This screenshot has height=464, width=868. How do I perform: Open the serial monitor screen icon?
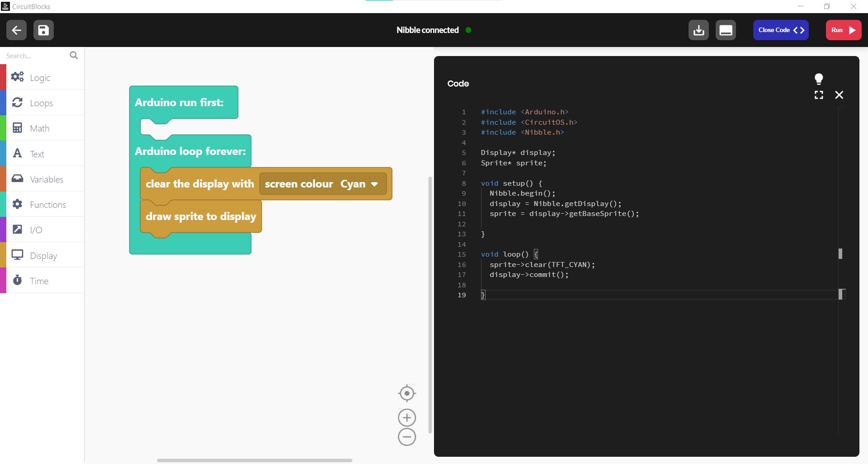726,30
